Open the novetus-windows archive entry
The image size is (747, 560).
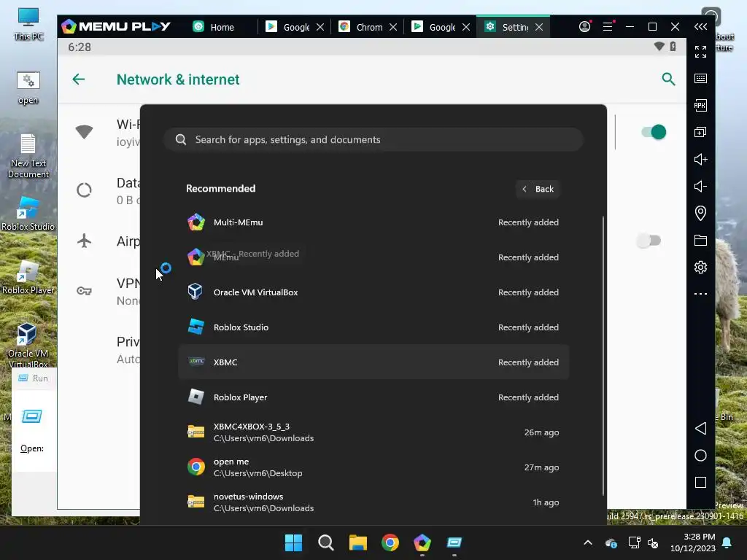373,502
